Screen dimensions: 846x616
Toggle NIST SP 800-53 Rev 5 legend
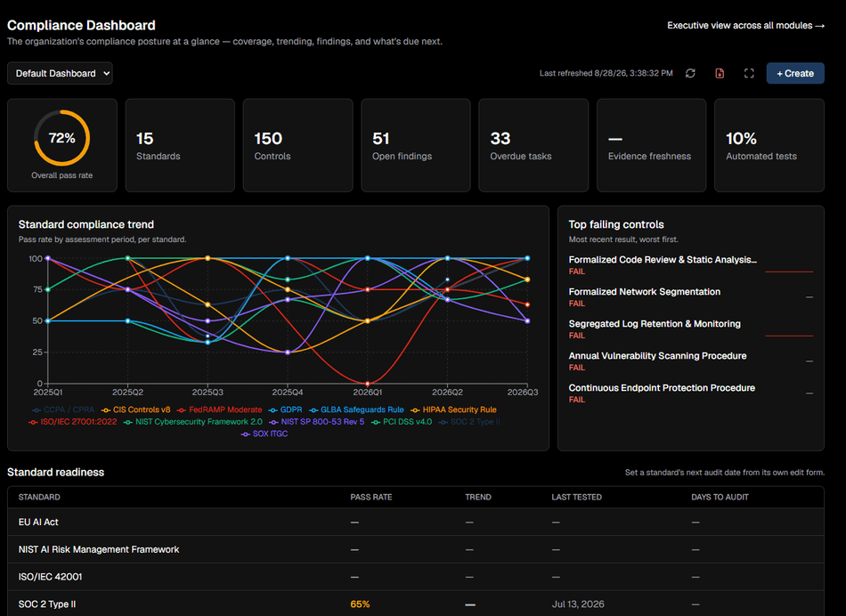coord(317,422)
